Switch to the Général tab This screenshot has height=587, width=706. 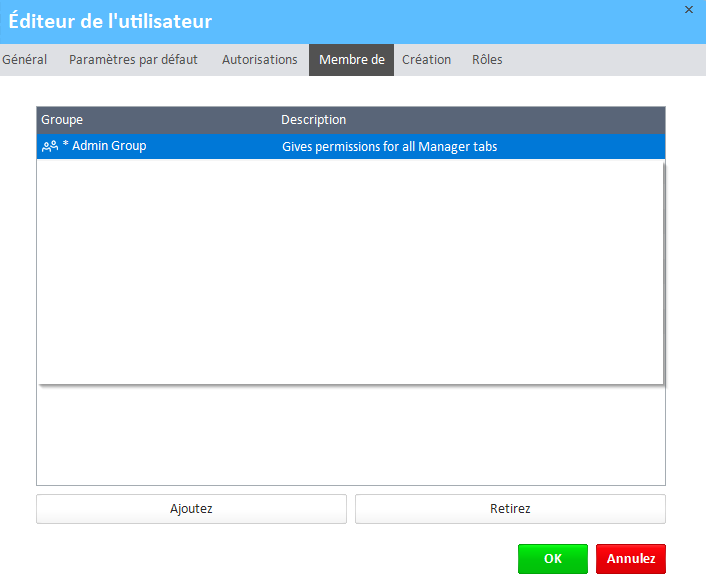[x=25, y=60]
